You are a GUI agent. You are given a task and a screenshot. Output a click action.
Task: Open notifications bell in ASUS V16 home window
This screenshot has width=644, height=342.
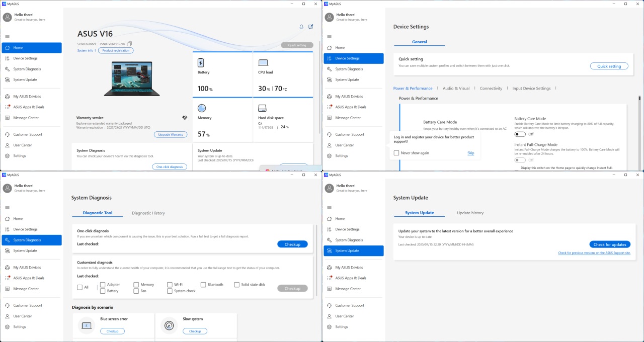pos(301,27)
